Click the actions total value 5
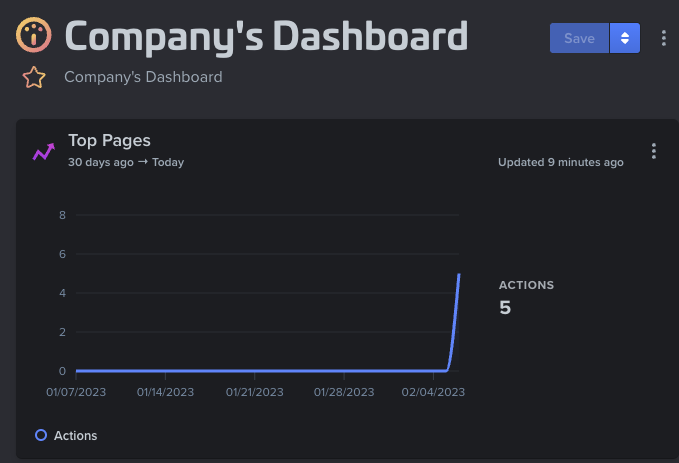Viewport: 679px width, 463px height. pos(505,308)
